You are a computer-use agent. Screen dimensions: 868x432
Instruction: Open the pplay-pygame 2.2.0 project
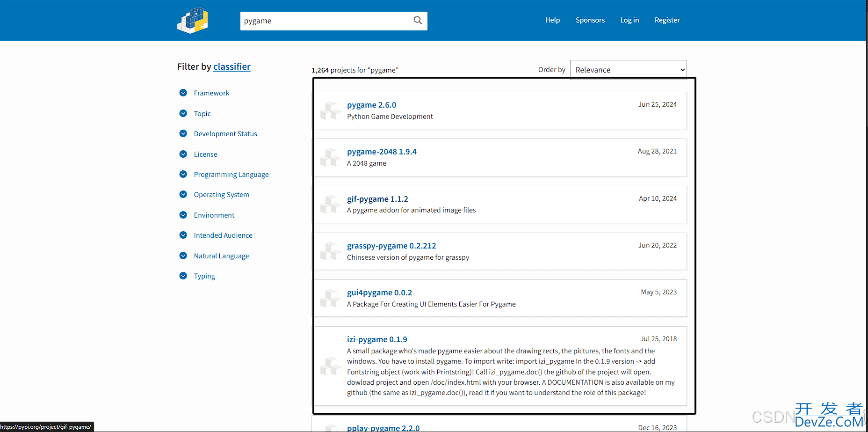(x=383, y=428)
